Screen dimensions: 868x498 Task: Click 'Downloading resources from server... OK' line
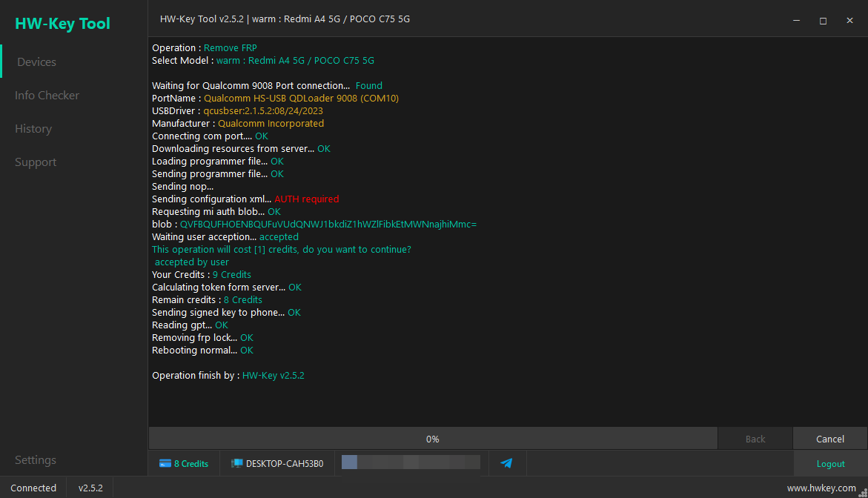(x=242, y=149)
